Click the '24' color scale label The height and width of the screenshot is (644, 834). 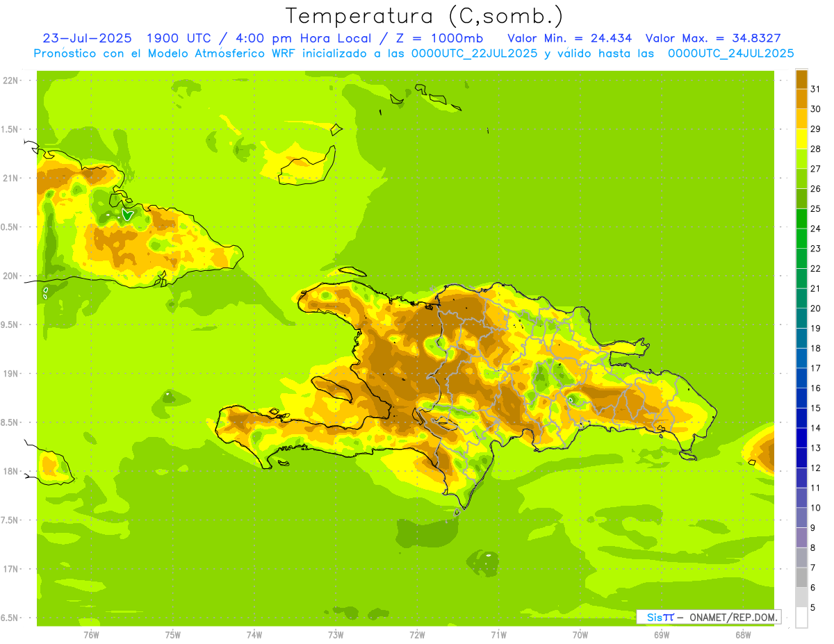(816, 229)
